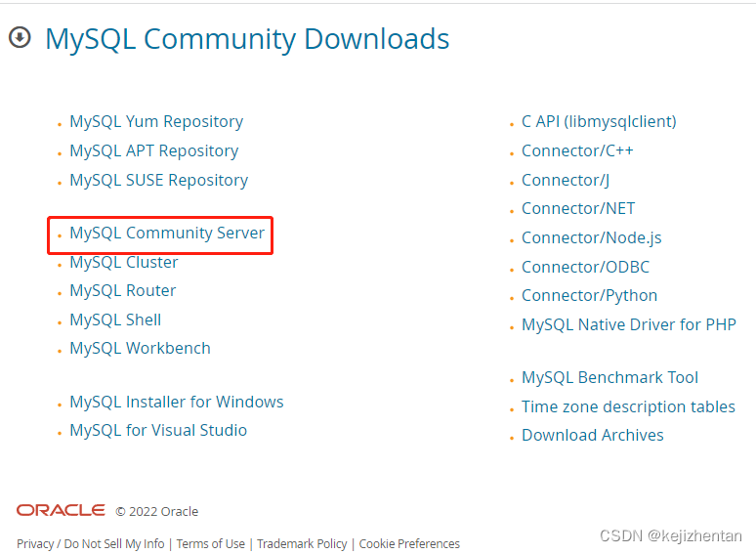Click the download circle icon beside the heading
This screenshot has width=756, height=554.
[x=20, y=37]
